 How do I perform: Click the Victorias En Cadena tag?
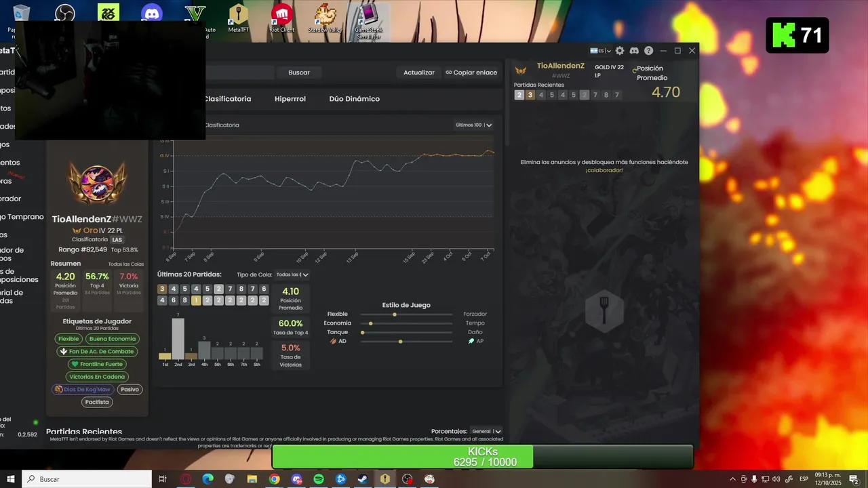click(x=97, y=377)
